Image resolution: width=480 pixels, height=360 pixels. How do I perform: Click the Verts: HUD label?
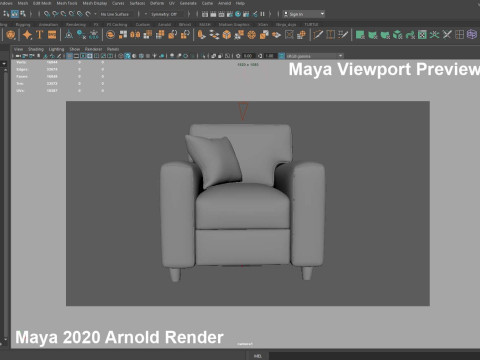(21, 62)
